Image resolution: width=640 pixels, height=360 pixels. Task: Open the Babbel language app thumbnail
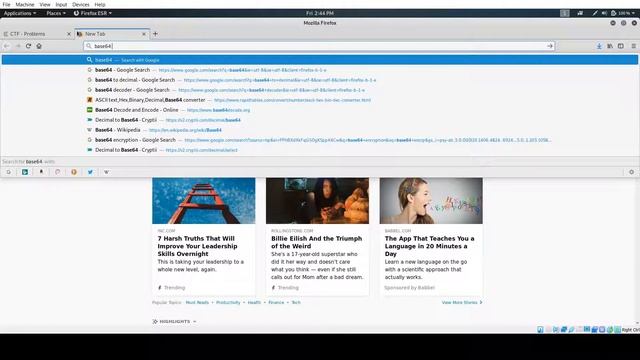(431, 201)
